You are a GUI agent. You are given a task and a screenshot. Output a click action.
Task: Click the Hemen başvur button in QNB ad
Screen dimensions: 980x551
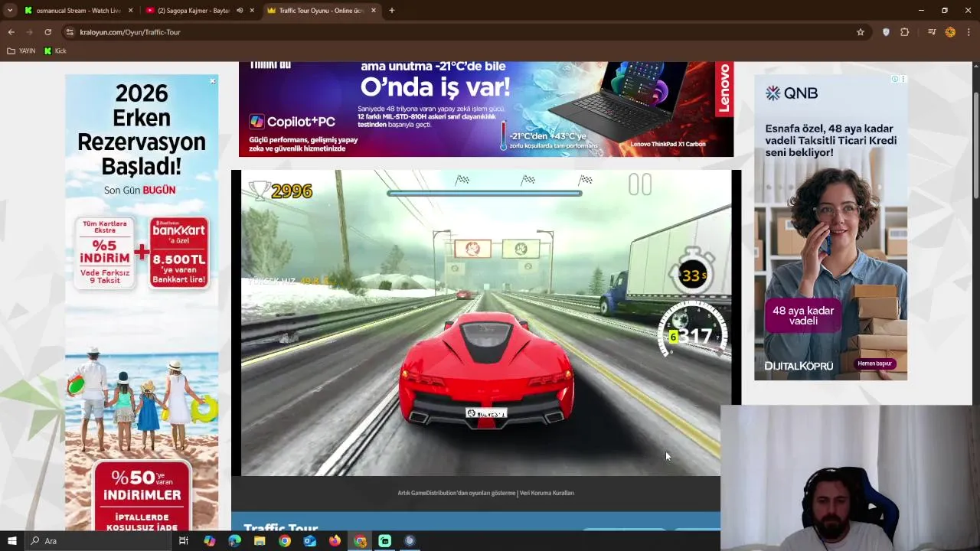875,364
